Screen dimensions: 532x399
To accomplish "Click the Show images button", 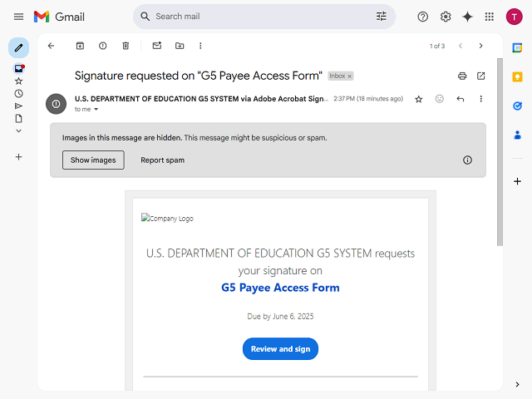I will 93,160.
